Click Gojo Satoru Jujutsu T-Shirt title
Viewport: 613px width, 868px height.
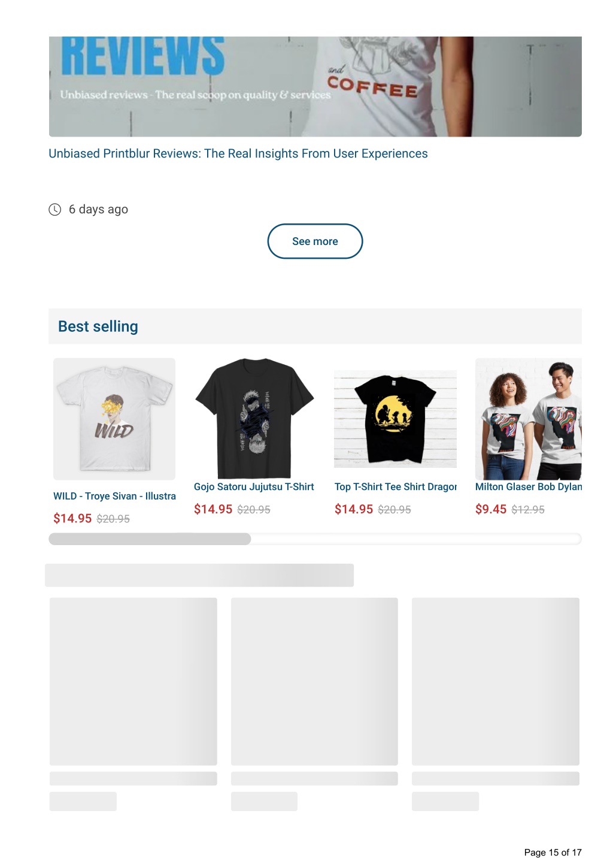click(x=254, y=487)
